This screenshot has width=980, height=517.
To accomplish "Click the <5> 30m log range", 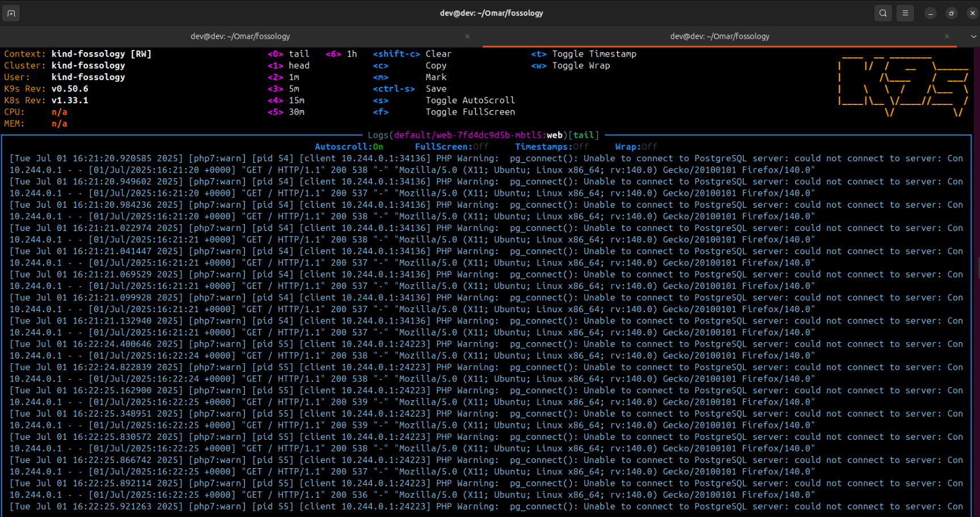I will tap(286, 112).
